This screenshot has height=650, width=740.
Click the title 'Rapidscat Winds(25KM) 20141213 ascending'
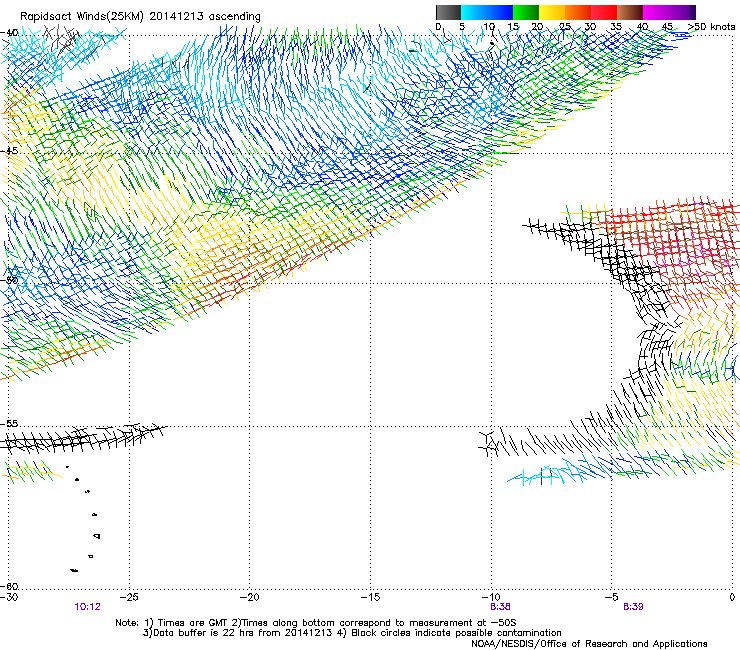pos(140,16)
